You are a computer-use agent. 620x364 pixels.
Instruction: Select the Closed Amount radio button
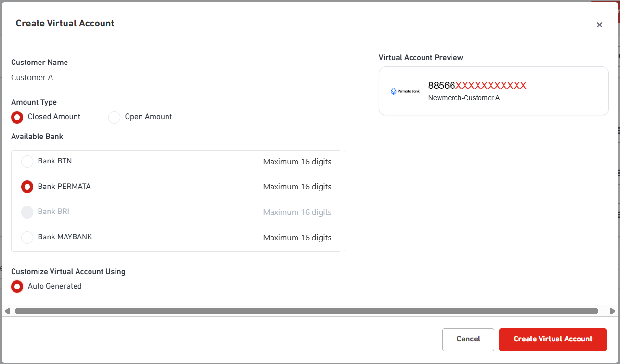(17, 117)
